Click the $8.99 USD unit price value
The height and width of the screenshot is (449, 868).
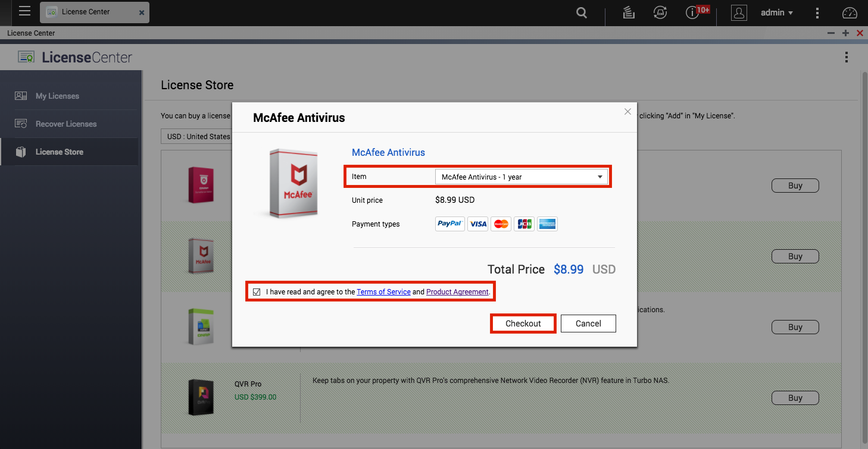(x=455, y=200)
